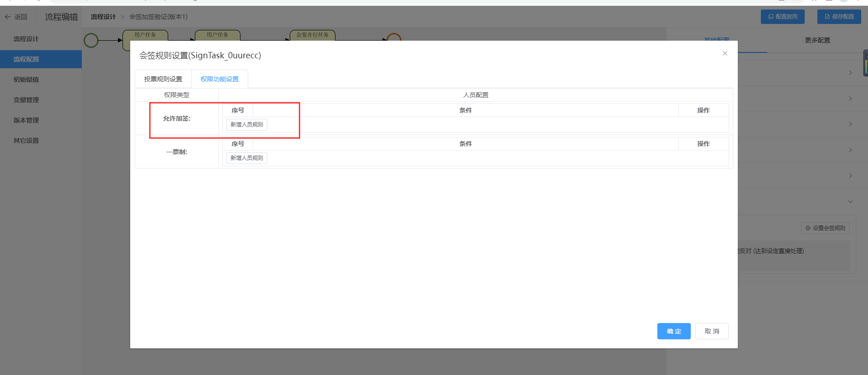The height and width of the screenshot is (375, 868).
Task: Open 变量管理 in the sidebar
Action: pyautogui.click(x=41, y=100)
